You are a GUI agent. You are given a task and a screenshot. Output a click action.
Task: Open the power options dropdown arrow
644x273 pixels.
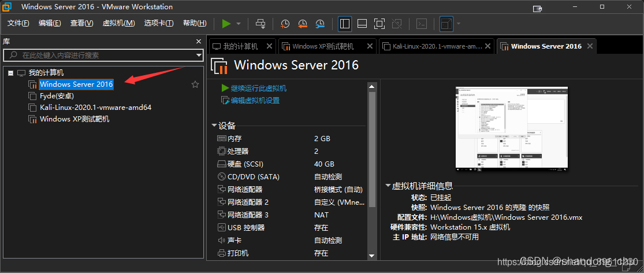(239, 24)
